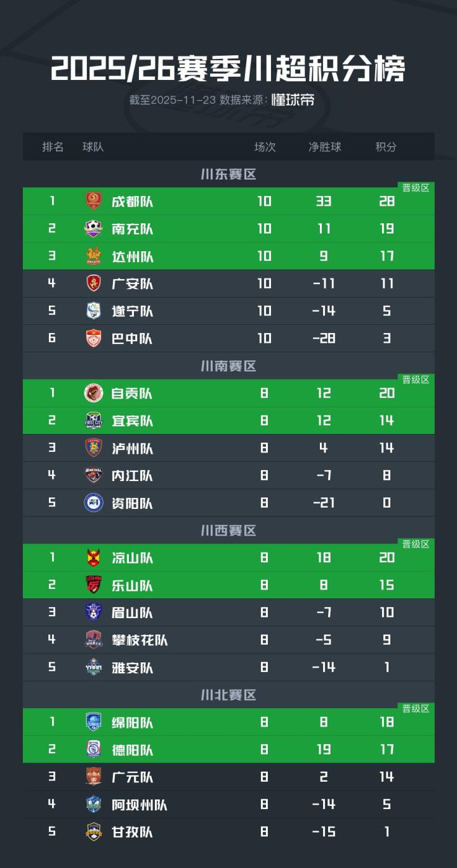457x868 pixels.
Task: Select the 川南赛区 section header
Action: (x=228, y=366)
